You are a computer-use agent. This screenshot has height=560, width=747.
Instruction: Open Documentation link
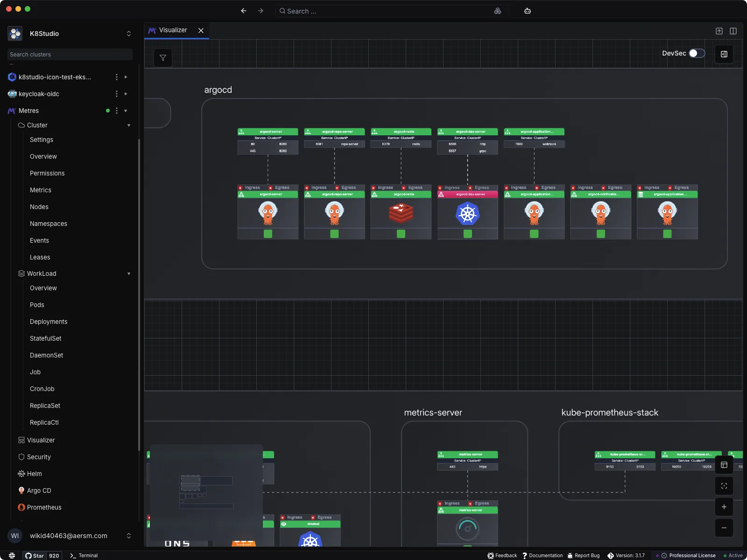tap(543, 555)
